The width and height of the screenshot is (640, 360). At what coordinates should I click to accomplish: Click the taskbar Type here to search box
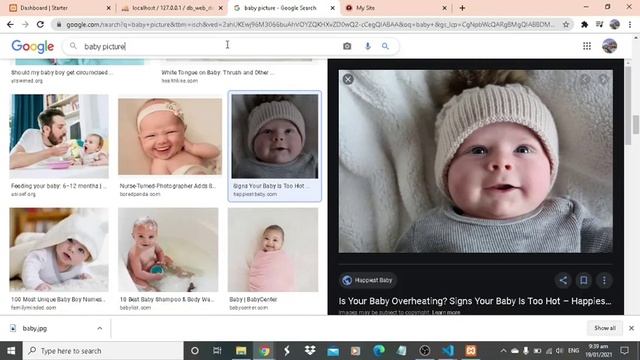tap(103, 351)
